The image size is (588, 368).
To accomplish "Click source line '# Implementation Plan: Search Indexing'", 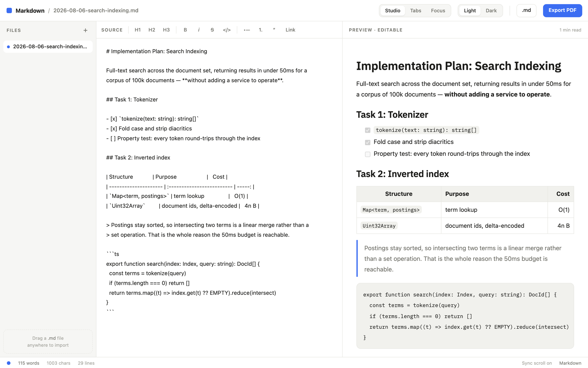I will pyautogui.click(x=156, y=52).
